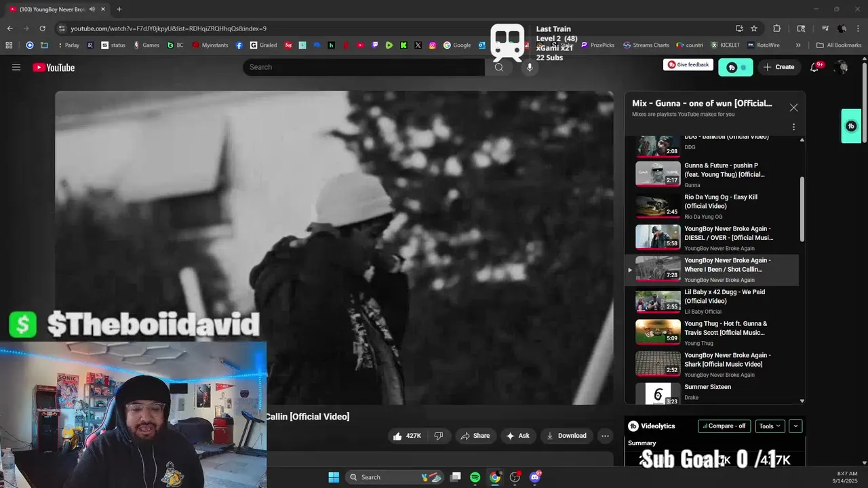Open Spotify from the taskbar

point(475,477)
